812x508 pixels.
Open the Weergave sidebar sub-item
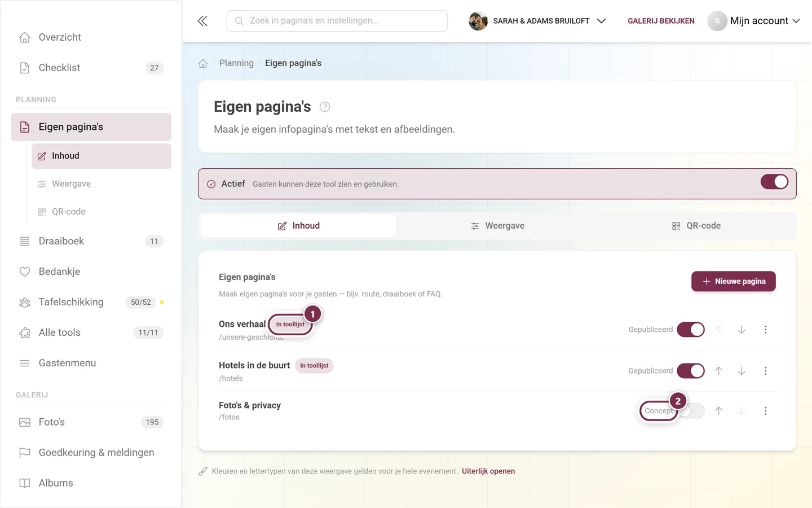101,184
